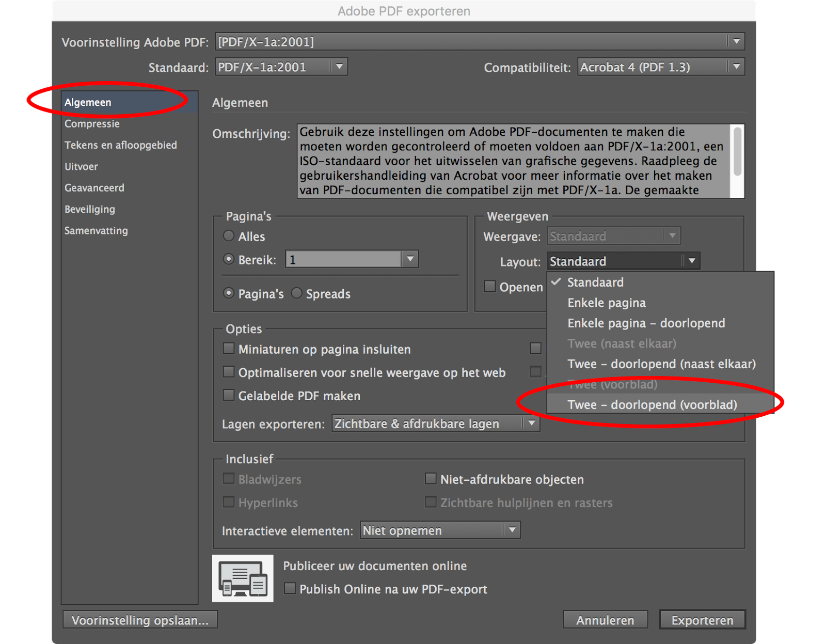Enable Miniaturen op pagina insluiten checkbox
Viewport: 826px width, 644px height.
tap(229, 349)
